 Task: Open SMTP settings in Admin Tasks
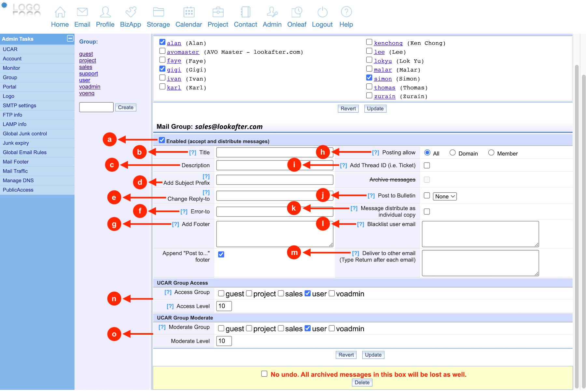20,105
